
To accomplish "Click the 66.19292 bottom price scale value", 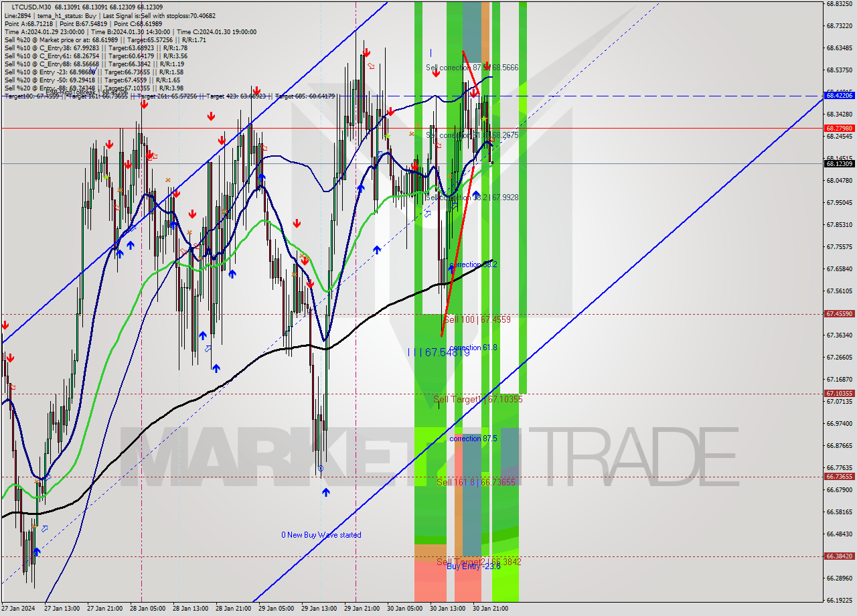I will pos(839,600).
